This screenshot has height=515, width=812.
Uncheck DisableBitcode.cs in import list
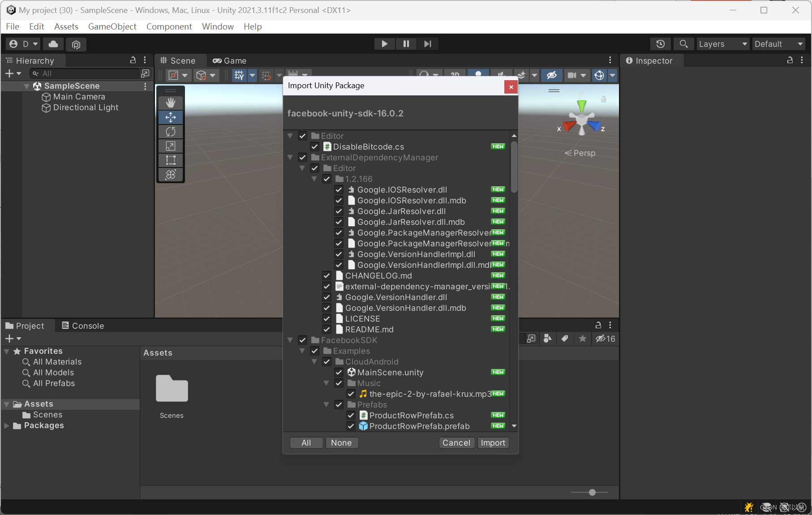point(315,147)
